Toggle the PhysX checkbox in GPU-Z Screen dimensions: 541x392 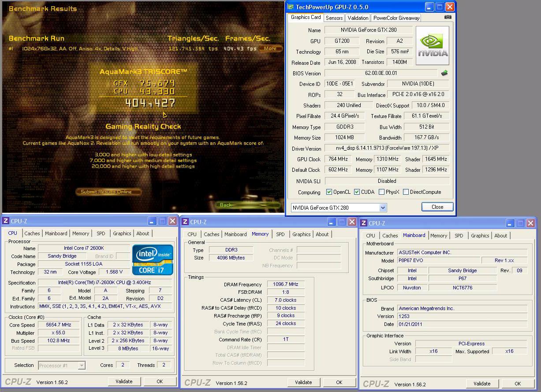point(381,192)
